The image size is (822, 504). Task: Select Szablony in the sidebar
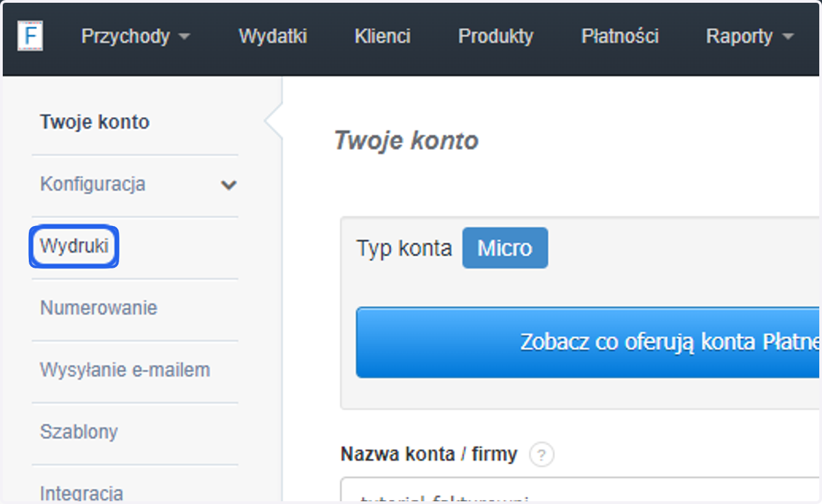pyautogui.click(x=79, y=432)
